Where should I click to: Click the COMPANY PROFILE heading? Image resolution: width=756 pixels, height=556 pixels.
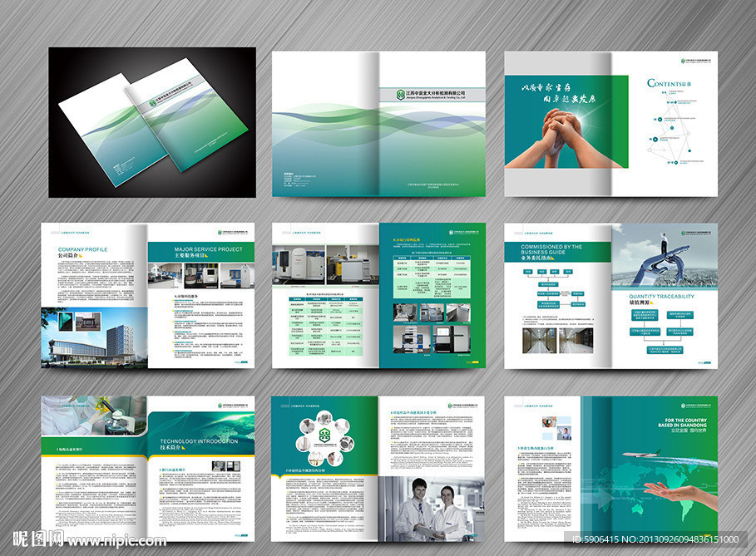pos(82,249)
